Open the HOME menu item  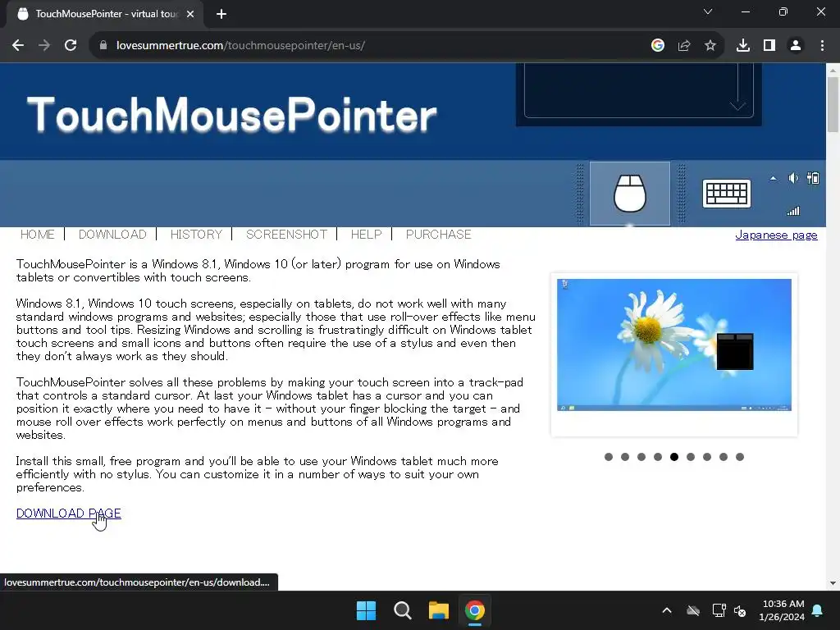(38, 235)
